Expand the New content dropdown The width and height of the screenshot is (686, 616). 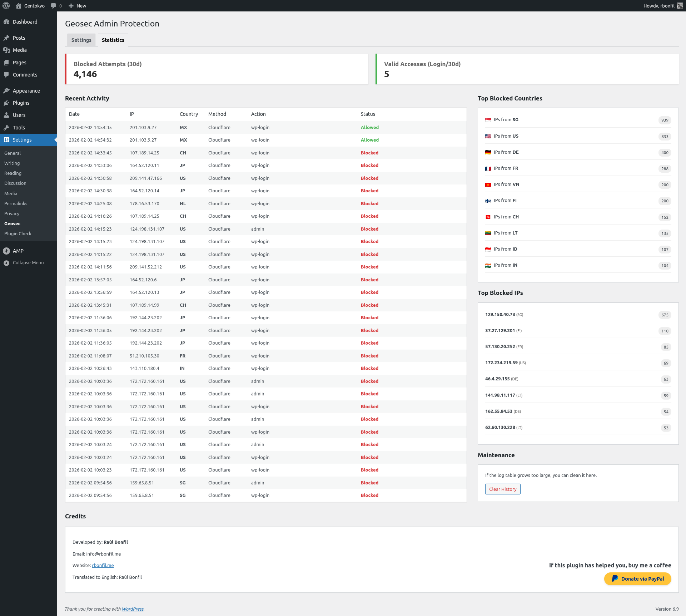(x=77, y=6)
